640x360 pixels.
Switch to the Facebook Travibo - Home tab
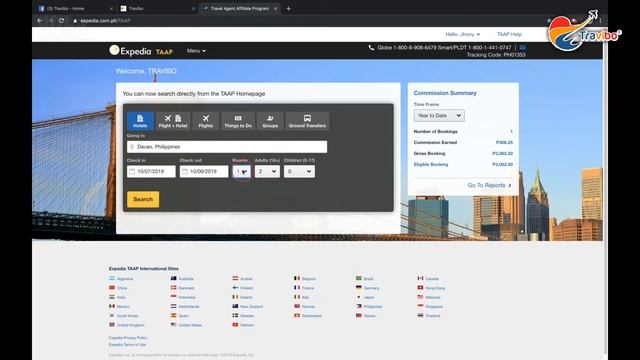pos(76,8)
